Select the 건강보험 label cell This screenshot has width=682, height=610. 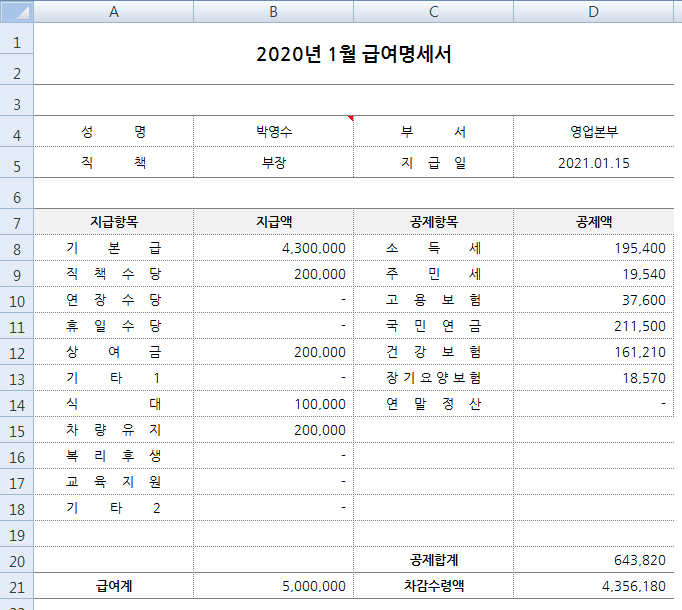point(433,352)
